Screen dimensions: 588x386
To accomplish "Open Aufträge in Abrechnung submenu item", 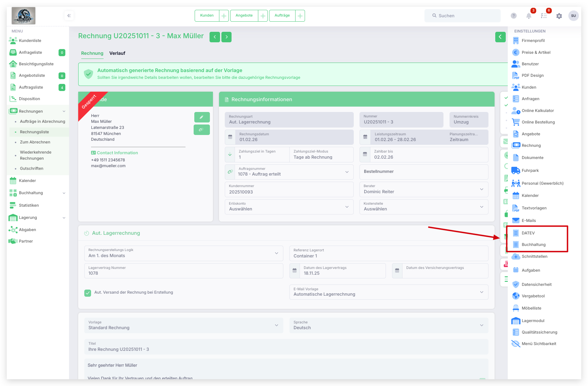I will (x=43, y=121).
